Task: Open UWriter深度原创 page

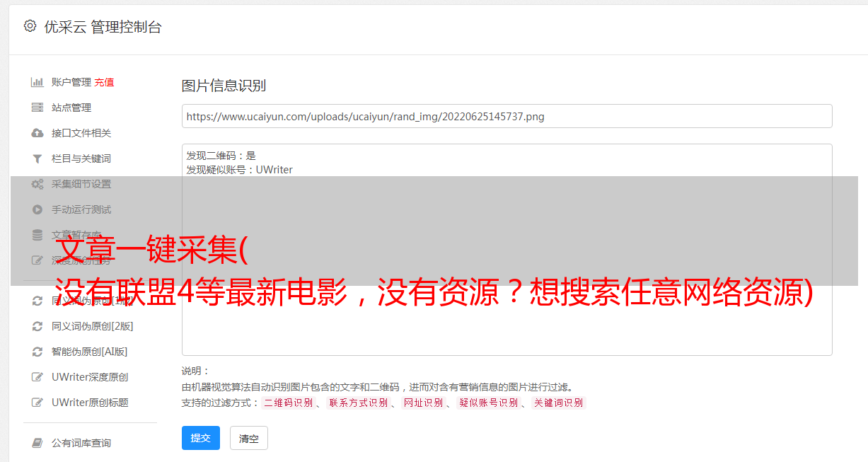Action: 90,377
